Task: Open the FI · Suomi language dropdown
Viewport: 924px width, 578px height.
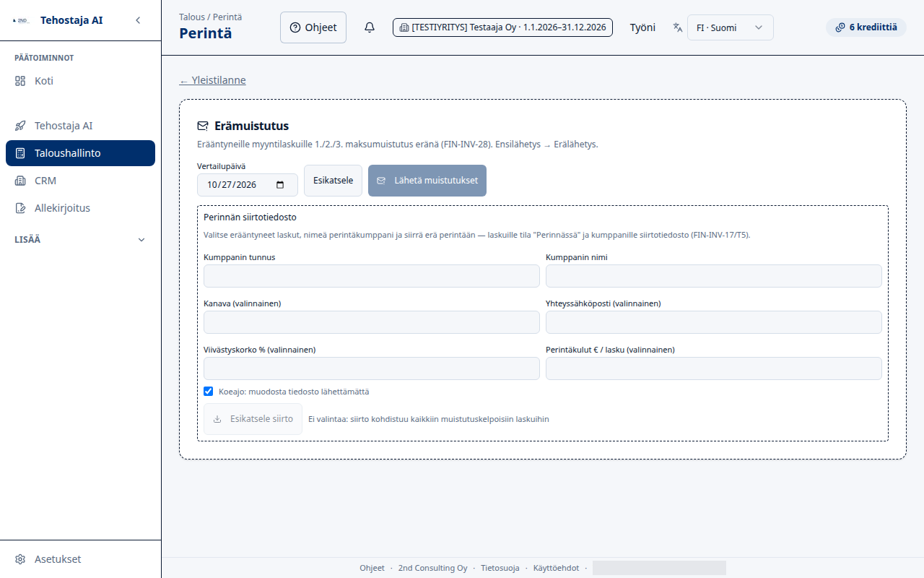Action: [730, 27]
